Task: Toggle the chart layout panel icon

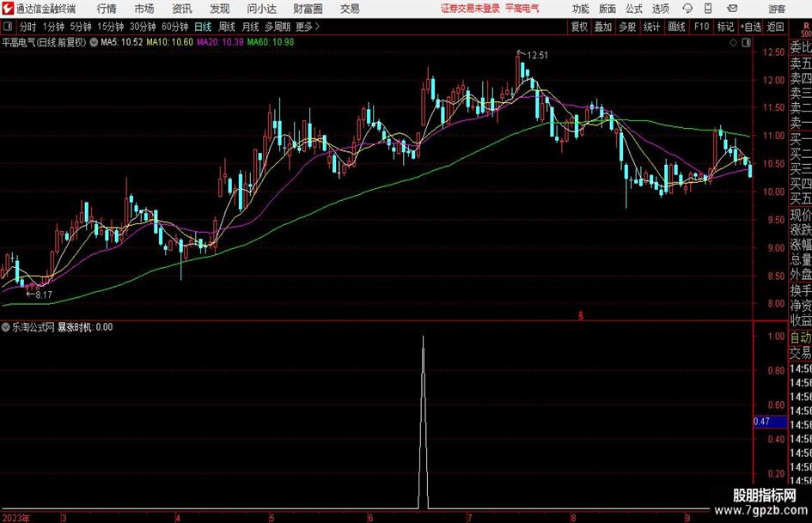Action: 746,43
